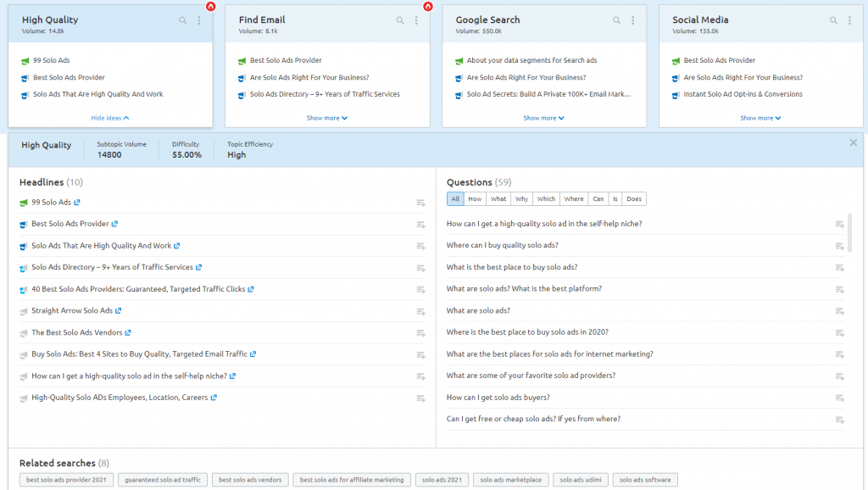Open external link icon next to 99 Solo Ads headline
This screenshot has height=490, width=868.
[x=77, y=203]
